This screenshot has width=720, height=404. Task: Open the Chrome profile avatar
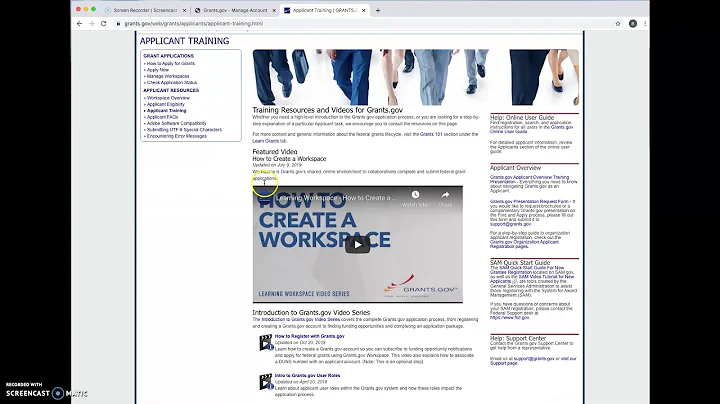[633, 23]
